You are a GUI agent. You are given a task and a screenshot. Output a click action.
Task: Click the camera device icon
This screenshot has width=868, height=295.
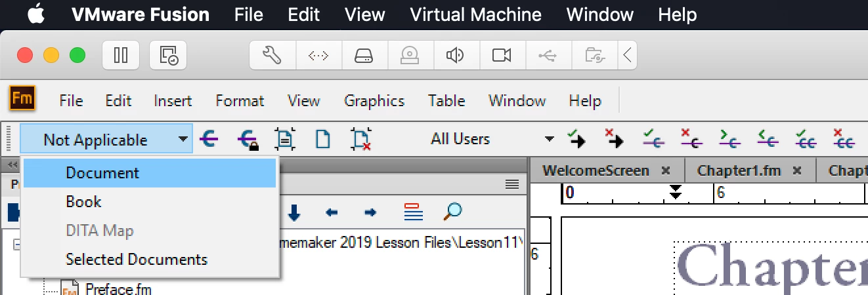click(x=502, y=55)
